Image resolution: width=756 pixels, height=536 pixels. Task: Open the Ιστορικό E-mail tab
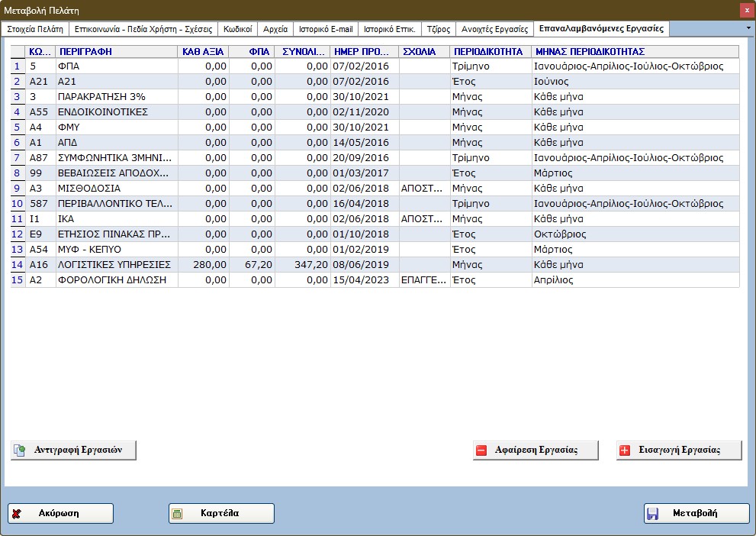[x=327, y=27]
